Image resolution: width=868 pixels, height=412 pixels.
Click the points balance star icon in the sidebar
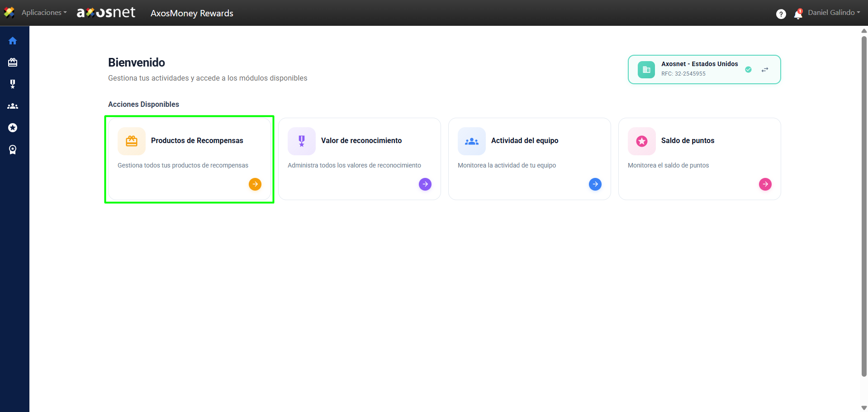pyautogui.click(x=13, y=128)
